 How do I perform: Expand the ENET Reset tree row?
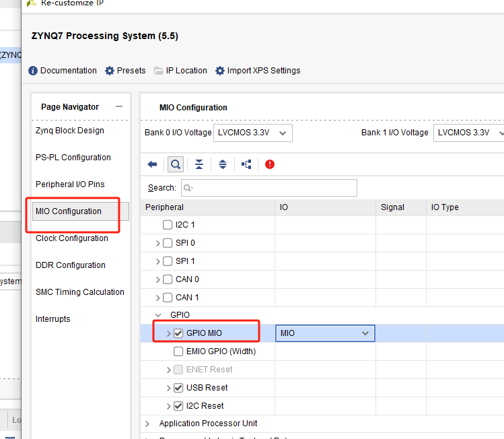pos(169,370)
